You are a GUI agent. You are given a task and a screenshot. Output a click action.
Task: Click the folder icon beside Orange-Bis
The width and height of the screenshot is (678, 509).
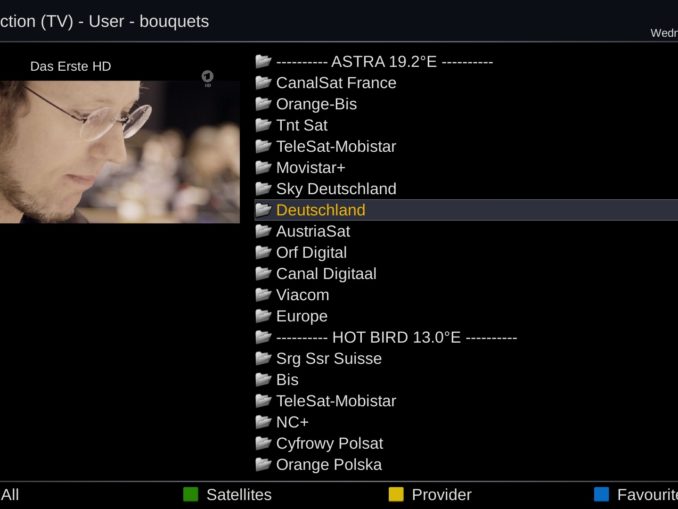click(x=263, y=103)
